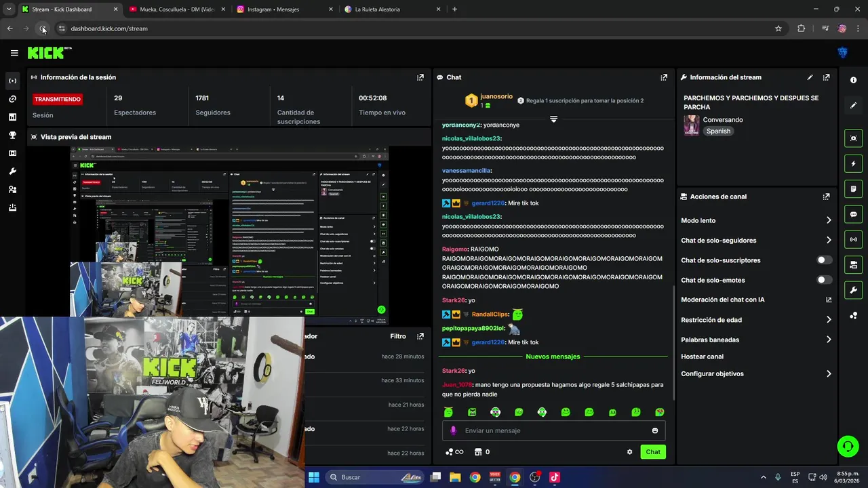Pop out the Acciones de canal panel

[826, 197]
